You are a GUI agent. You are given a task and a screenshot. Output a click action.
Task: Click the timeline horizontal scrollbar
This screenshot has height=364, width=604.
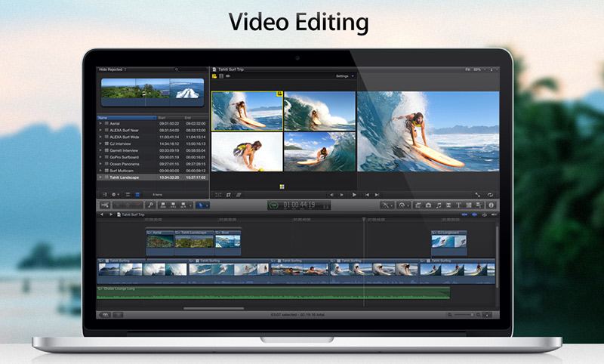[x=214, y=308]
